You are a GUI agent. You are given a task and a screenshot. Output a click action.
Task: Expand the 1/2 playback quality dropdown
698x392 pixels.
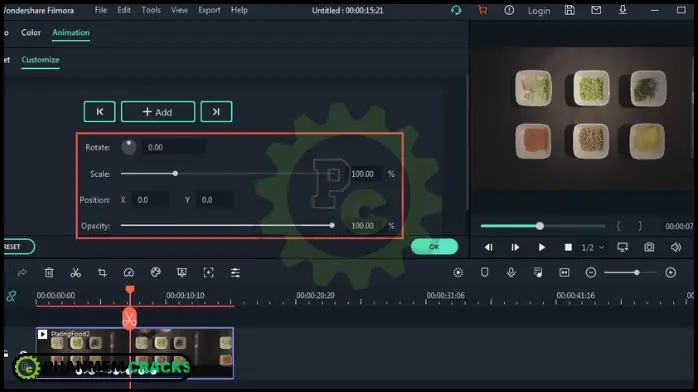tap(592, 247)
